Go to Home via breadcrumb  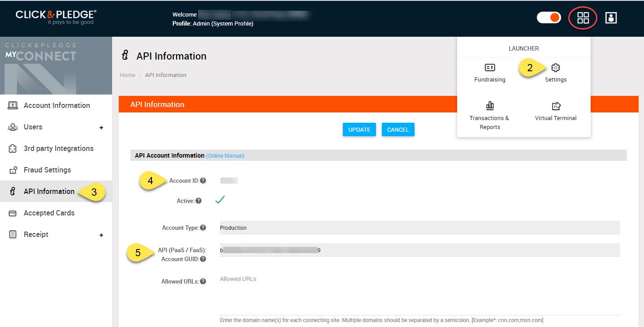tap(127, 75)
